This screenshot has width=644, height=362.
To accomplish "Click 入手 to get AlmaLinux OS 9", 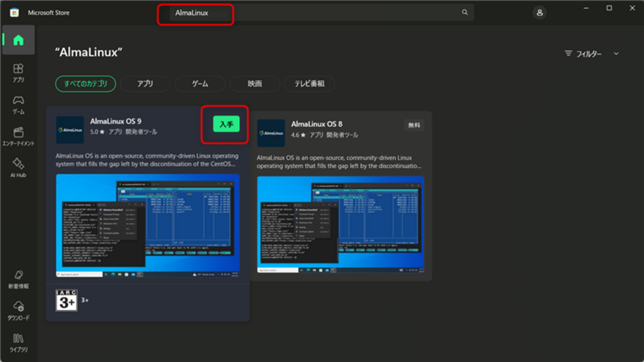I will pyautogui.click(x=226, y=124).
